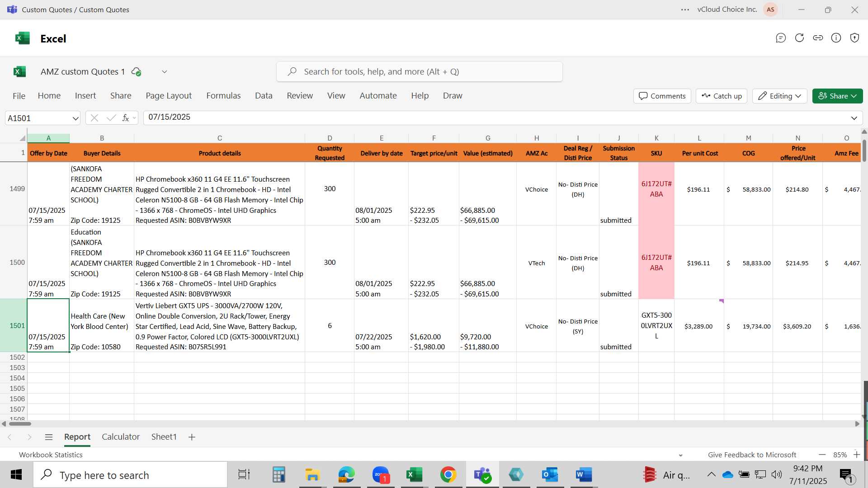868x488 pixels.
Task: Expand status bar options chevron
Action: (x=680, y=455)
